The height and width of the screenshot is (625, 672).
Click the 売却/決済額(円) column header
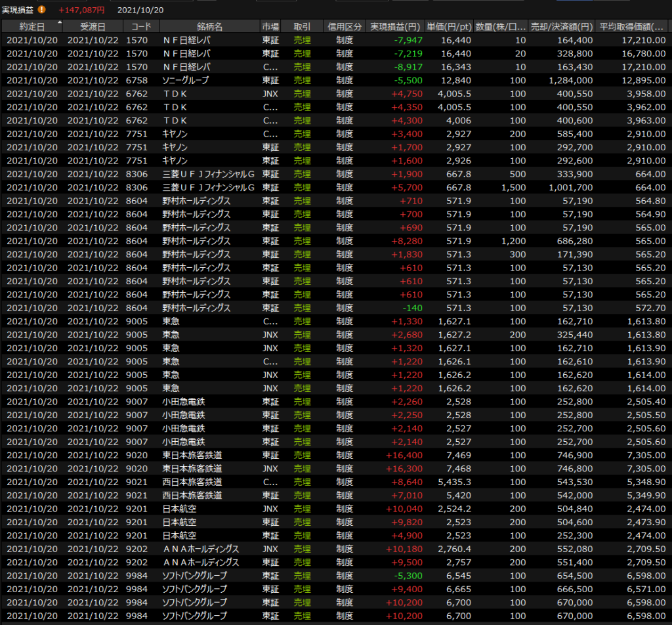[x=562, y=27]
